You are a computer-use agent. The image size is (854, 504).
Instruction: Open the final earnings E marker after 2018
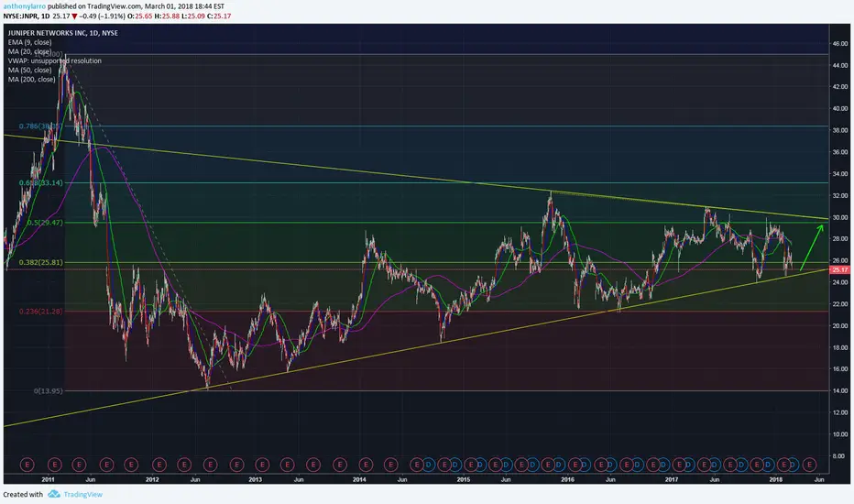809,465
